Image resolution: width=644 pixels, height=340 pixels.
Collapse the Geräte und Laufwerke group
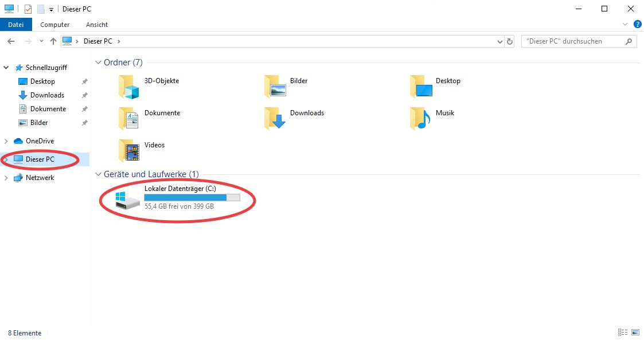coord(98,174)
